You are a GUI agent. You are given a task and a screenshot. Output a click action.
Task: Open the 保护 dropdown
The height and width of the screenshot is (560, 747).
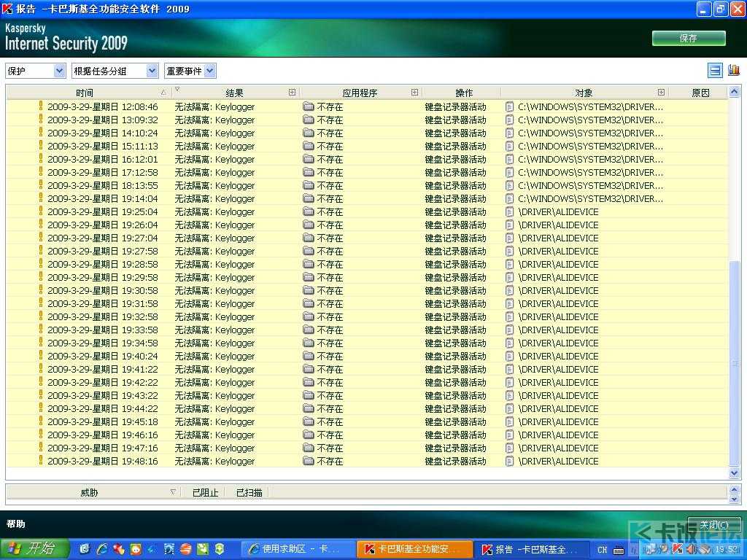coord(35,71)
